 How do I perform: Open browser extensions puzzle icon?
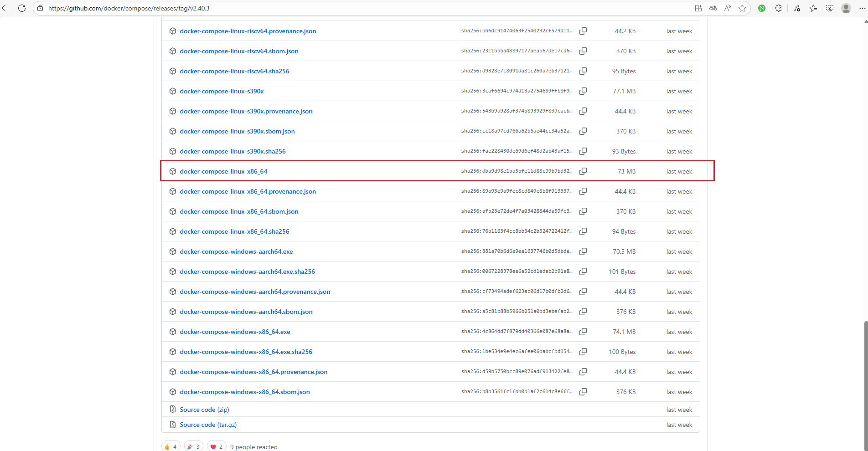tap(778, 8)
